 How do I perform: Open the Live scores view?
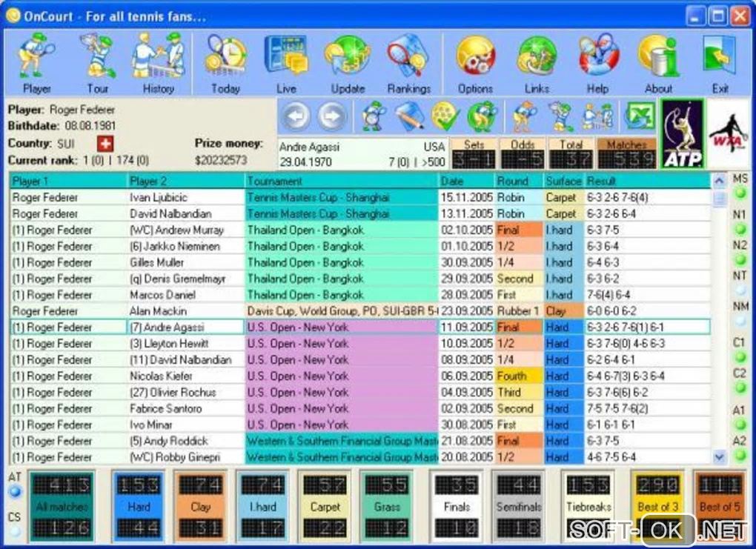pyautogui.click(x=286, y=63)
